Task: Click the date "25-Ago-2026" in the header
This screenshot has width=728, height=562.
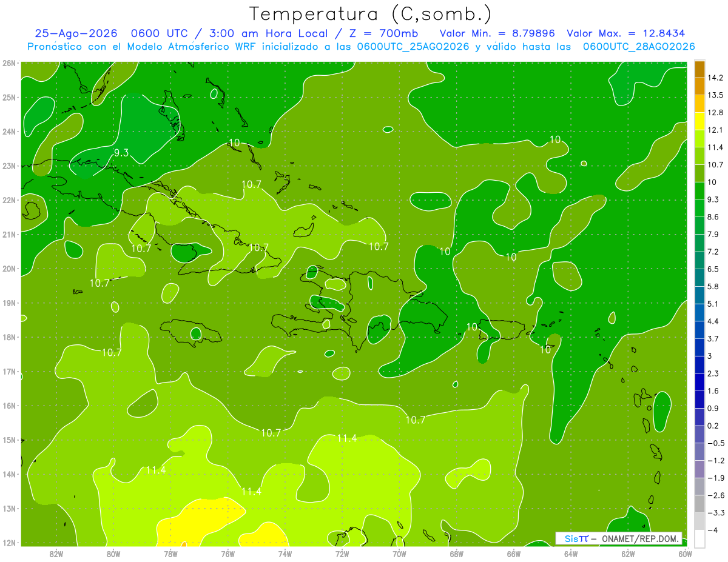Action: tap(76, 33)
